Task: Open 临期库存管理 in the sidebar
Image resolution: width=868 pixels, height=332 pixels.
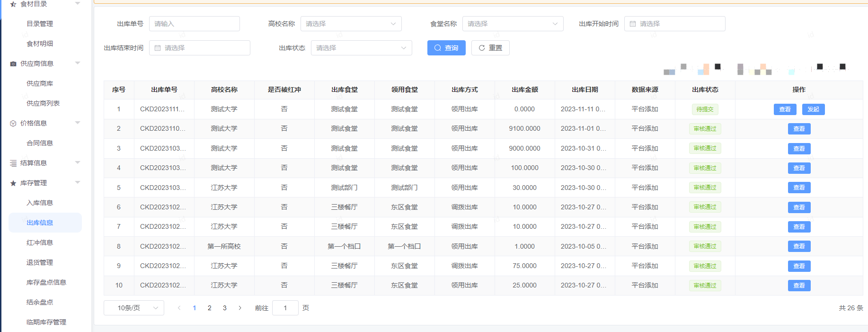Action: tap(46, 322)
